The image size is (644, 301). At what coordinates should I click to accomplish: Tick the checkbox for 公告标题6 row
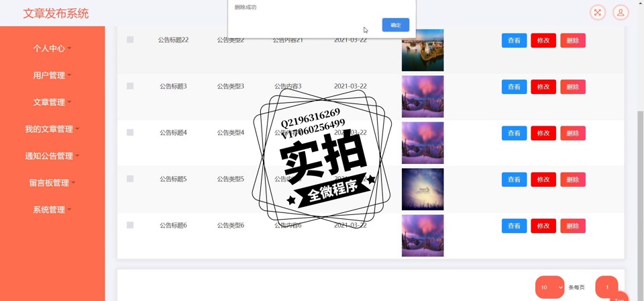(x=130, y=225)
